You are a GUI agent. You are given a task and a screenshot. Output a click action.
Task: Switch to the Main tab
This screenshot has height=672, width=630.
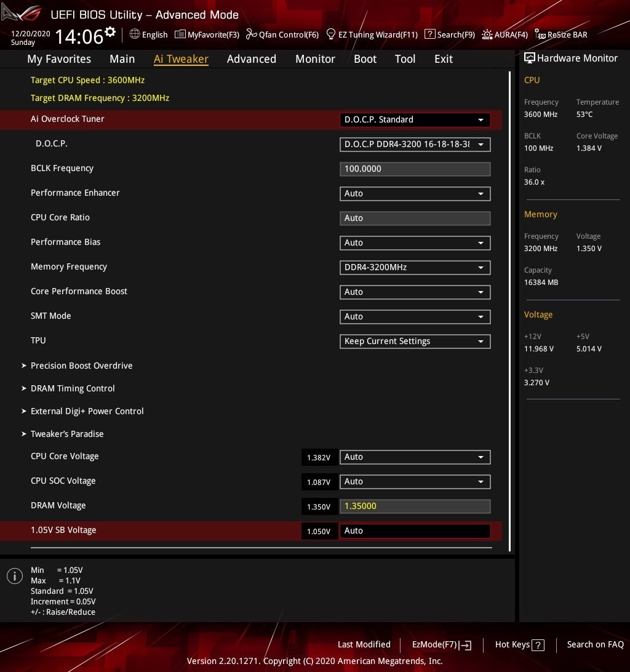[122, 59]
